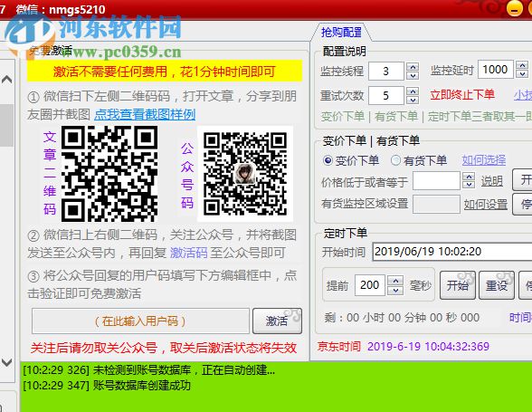The image size is (532, 412).
Task: Open the 说明 link beside price field
Action: [492, 181]
